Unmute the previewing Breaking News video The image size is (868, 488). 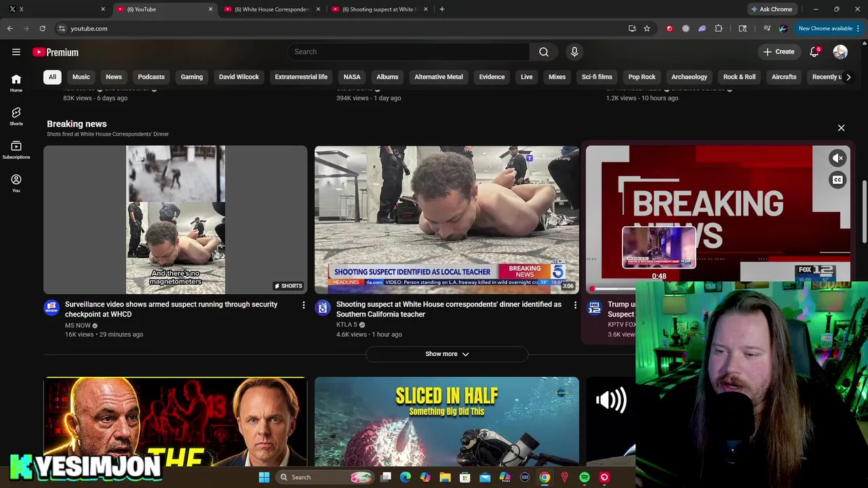838,158
